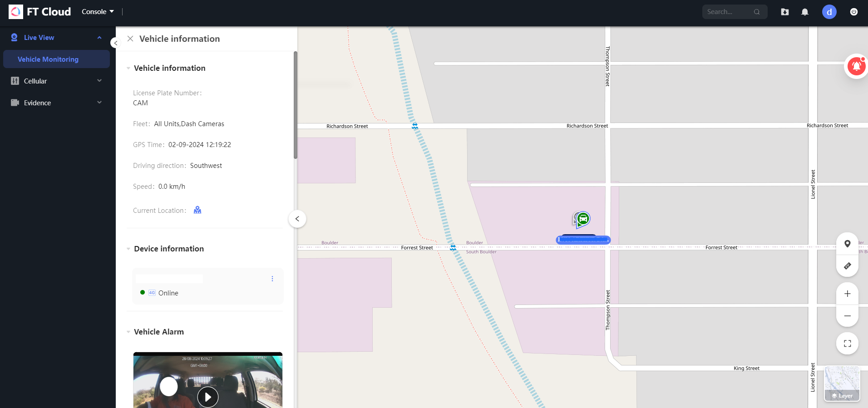Open the red alarm bell floating button
868x408 pixels.
[856, 66]
